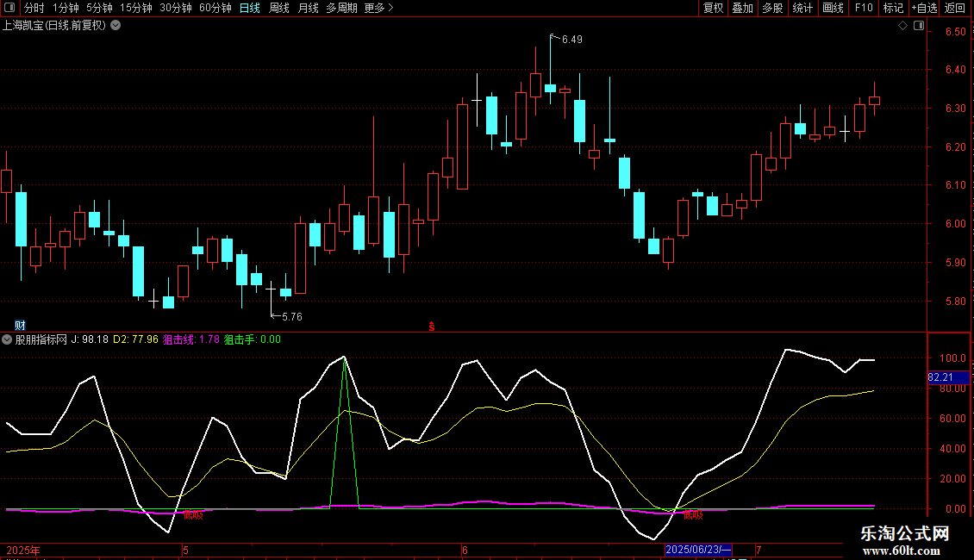Click the 叠加 overlay button
Image resolution: width=974 pixels, height=560 pixels.
[x=742, y=8]
